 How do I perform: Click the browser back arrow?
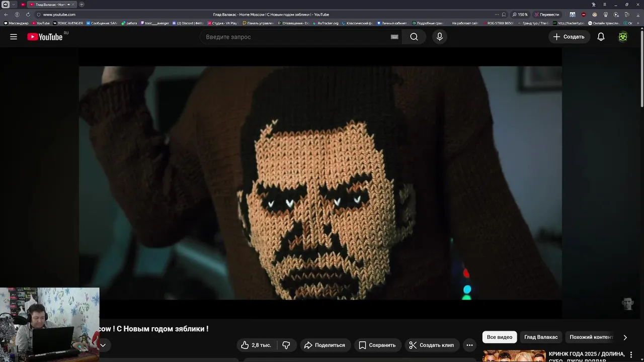(6, 15)
